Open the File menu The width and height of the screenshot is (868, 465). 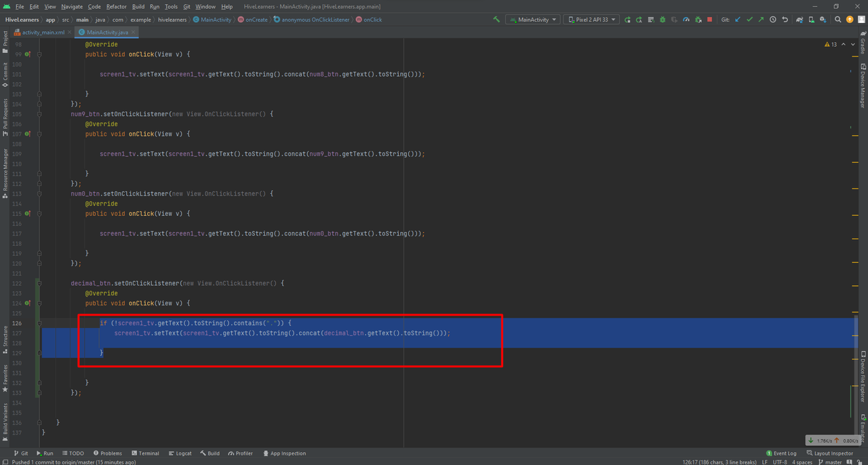pos(20,6)
